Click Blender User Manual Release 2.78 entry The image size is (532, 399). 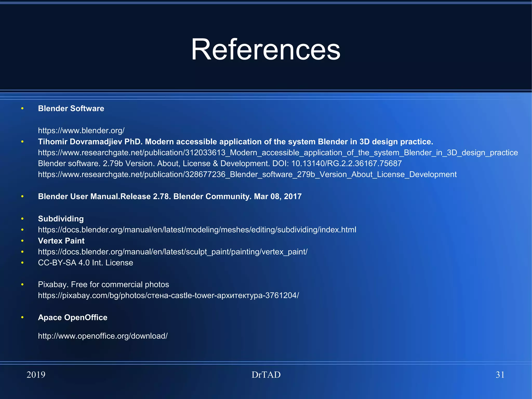(170, 197)
